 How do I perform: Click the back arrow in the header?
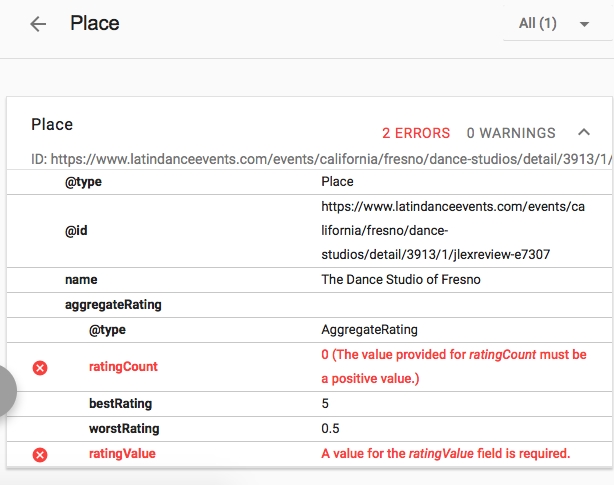coord(38,24)
